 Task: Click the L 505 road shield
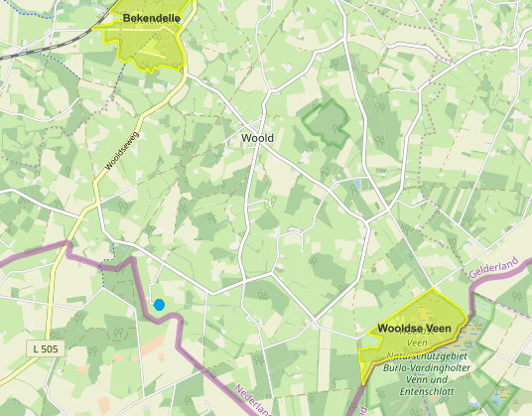(46, 348)
